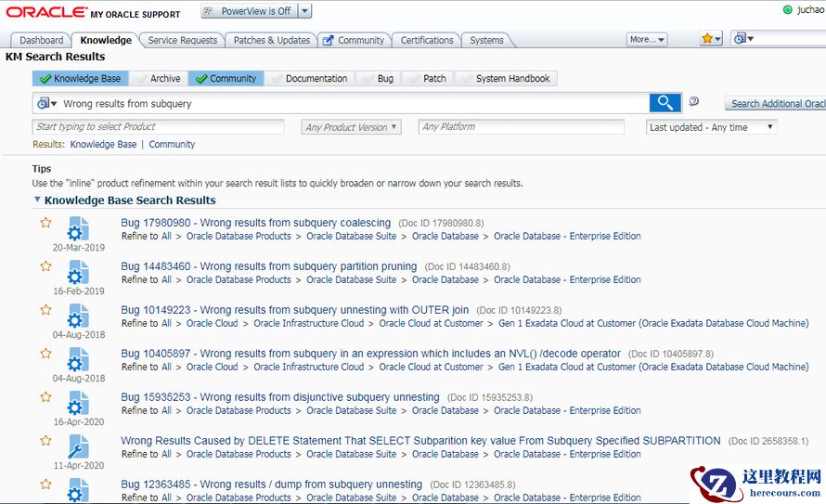Click document gear icon for Bug 14483460
The width and height of the screenshot is (826, 504).
click(x=78, y=273)
